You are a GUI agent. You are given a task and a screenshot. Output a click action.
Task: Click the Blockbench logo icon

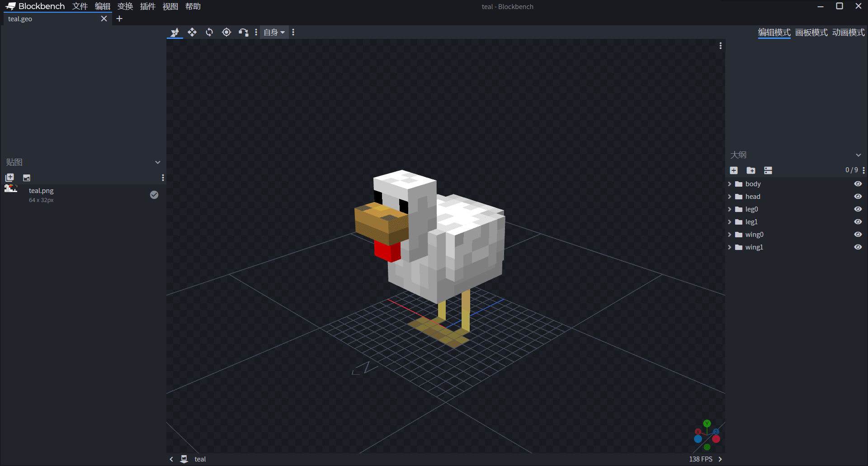10,6
